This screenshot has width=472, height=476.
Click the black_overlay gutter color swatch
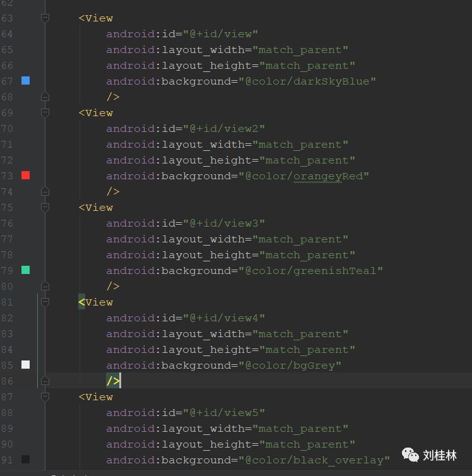click(25, 460)
